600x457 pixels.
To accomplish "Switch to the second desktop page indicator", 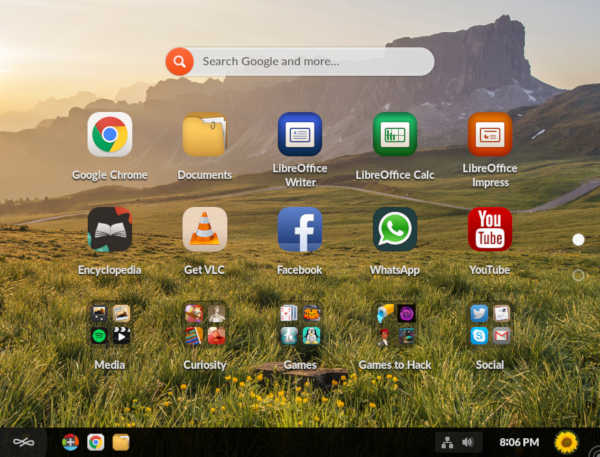I will (578, 275).
